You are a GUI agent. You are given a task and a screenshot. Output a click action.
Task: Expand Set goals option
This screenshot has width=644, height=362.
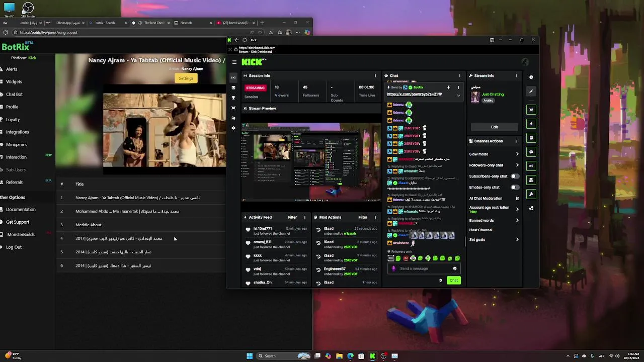(517, 240)
